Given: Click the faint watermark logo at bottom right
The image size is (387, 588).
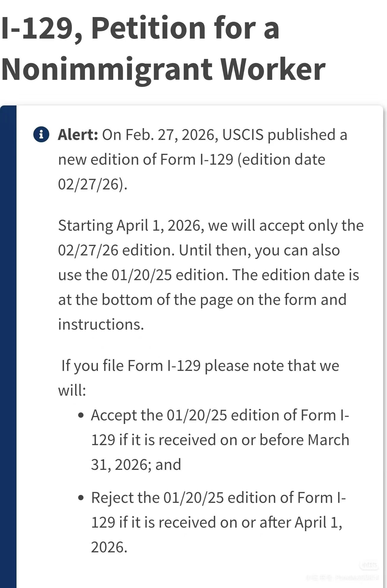Looking at the screenshot, I should [x=368, y=565].
